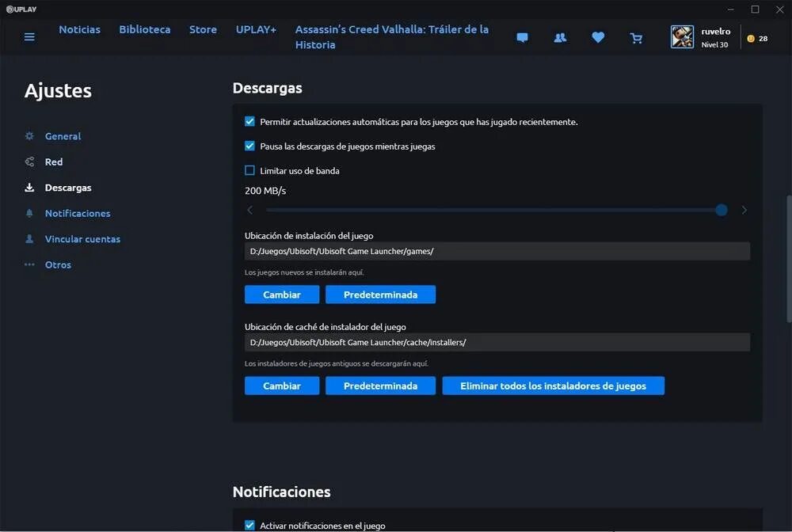The image size is (792, 532).
Task: Click the ruvelro username text
Action: pos(715,32)
